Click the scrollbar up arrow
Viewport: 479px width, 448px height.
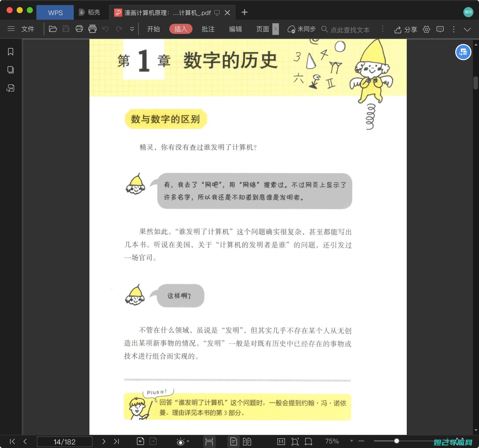pos(476,45)
